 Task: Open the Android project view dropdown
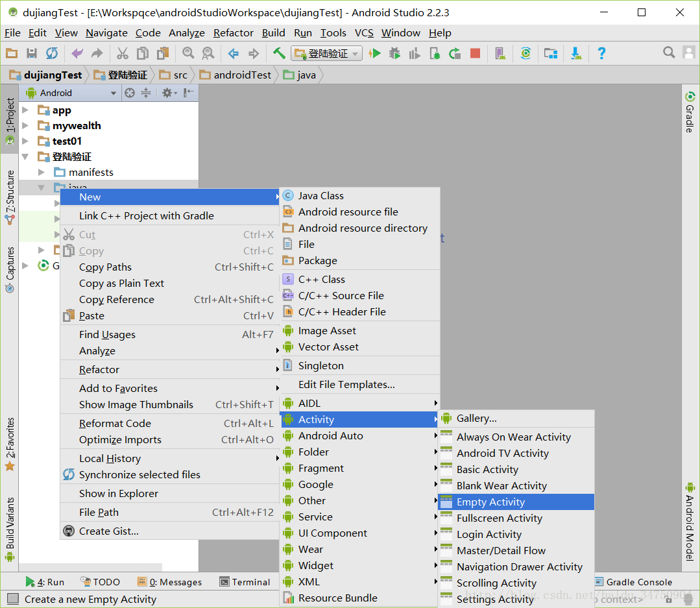pos(71,93)
